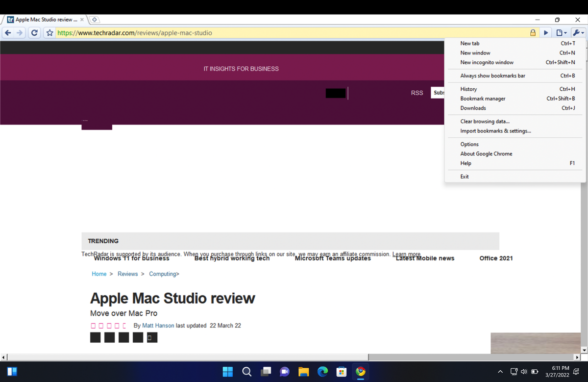588x382 pixels.
Task: Choose New tab from the menu
Action: [x=515, y=44]
